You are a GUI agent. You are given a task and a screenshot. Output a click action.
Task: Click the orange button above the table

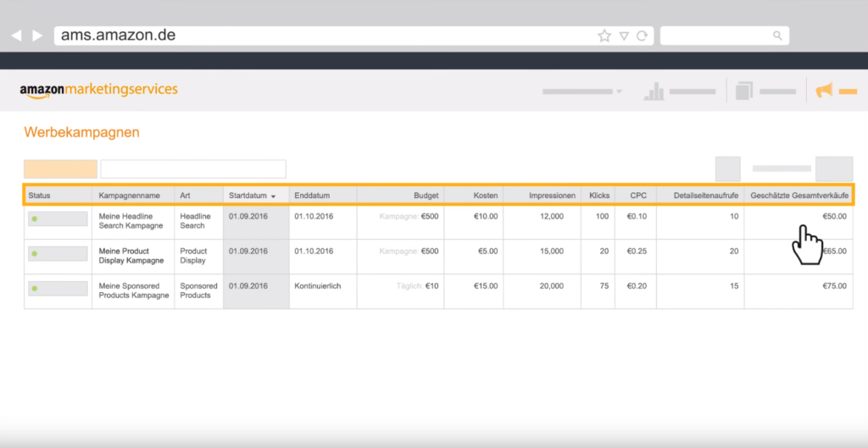pos(60,169)
